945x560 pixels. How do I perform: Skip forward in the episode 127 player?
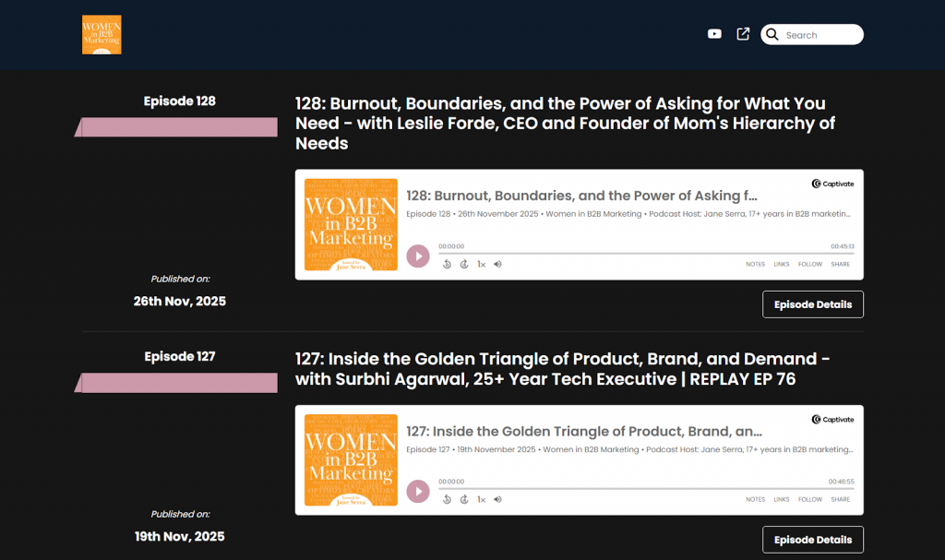click(464, 499)
